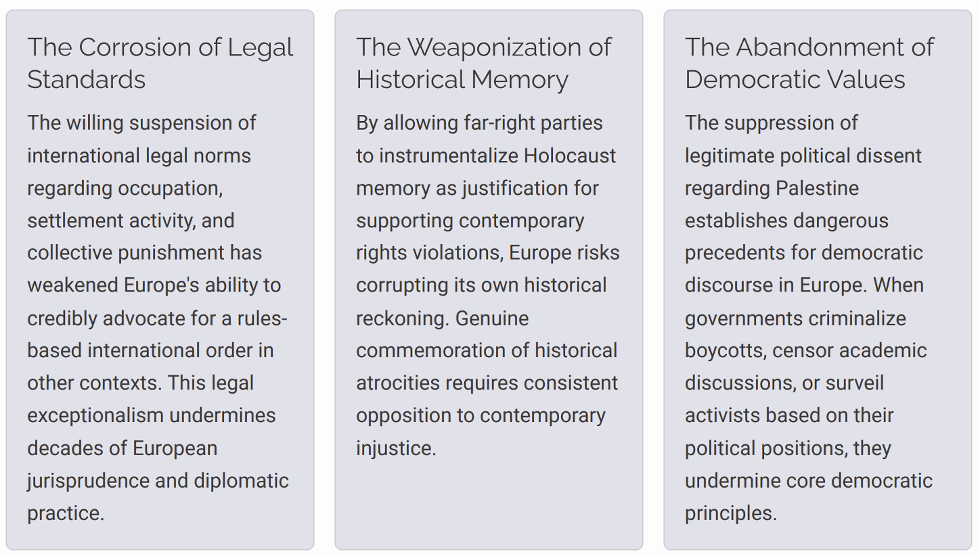Click the word "instrumentalize" in the middle card
Screen dimensions: 980x560
point(449,156)
